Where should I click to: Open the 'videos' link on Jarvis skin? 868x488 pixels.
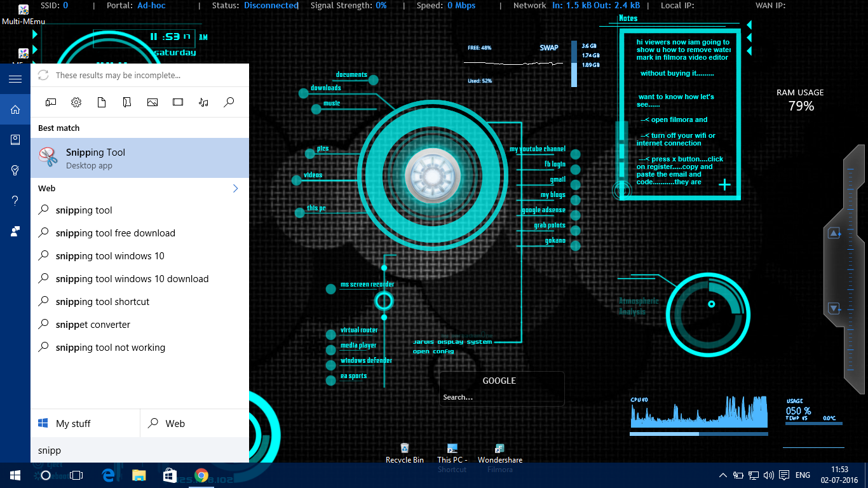pos(313,175)
